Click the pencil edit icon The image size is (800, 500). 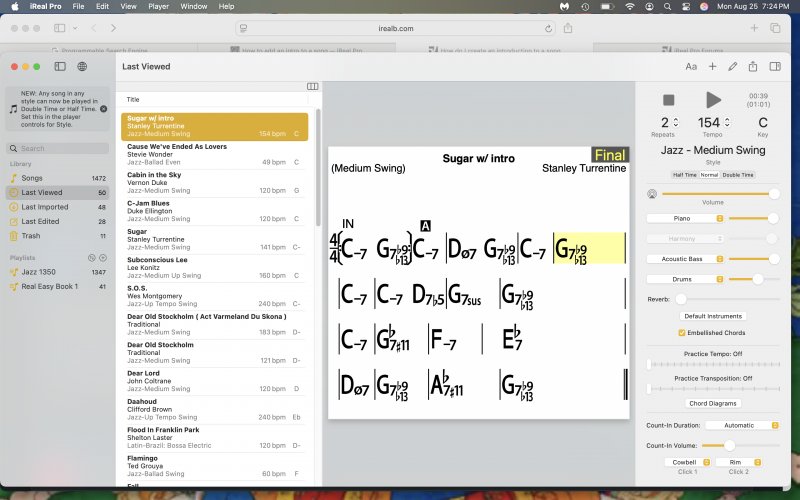tap(733, 67)
